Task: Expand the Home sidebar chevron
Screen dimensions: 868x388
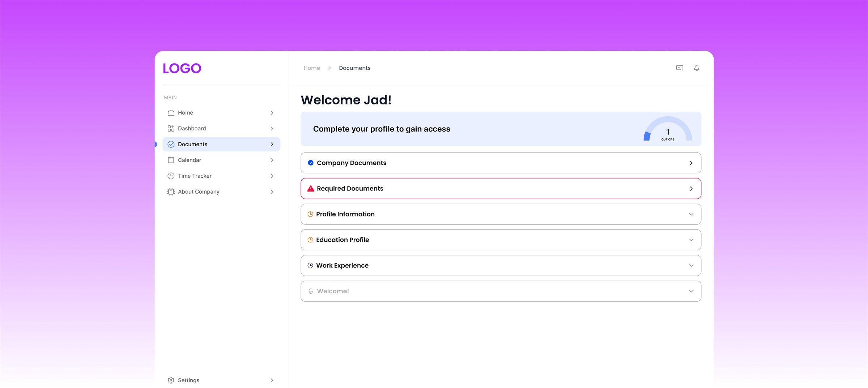Action: pyautogui.click(x=272, y=113)
